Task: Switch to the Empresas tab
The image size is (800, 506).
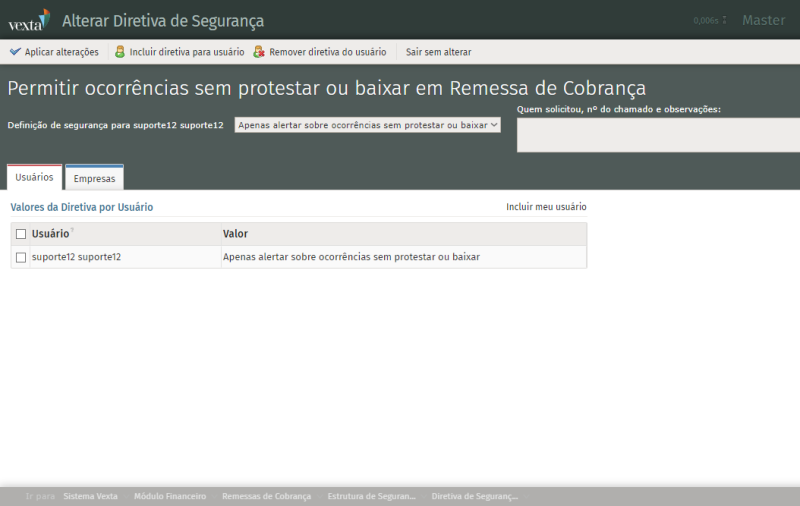Action: (94, 179)
